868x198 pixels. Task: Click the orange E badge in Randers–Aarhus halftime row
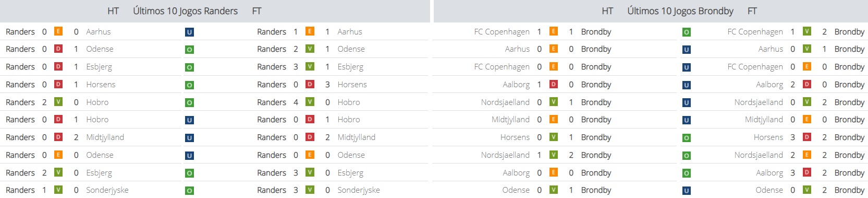[x=58, y=31]
